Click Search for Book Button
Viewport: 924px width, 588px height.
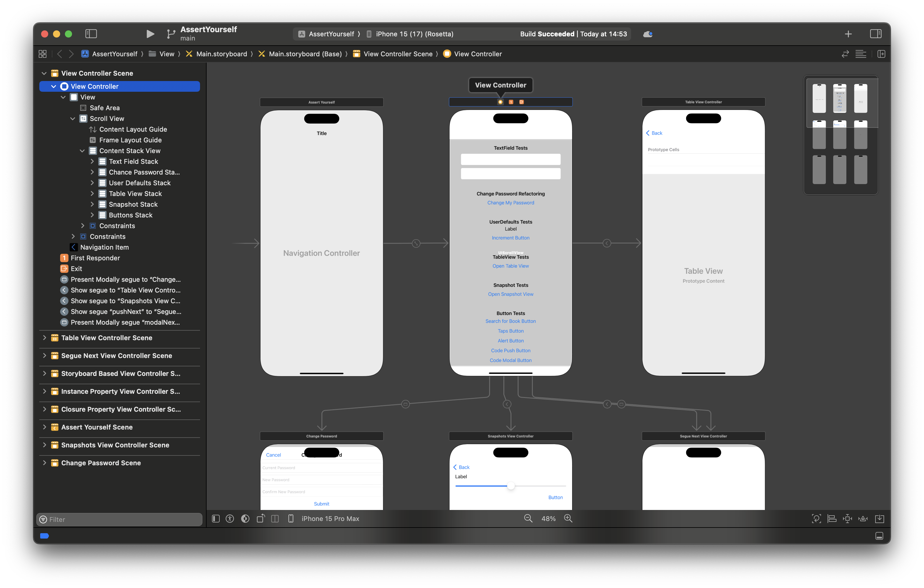511,321
